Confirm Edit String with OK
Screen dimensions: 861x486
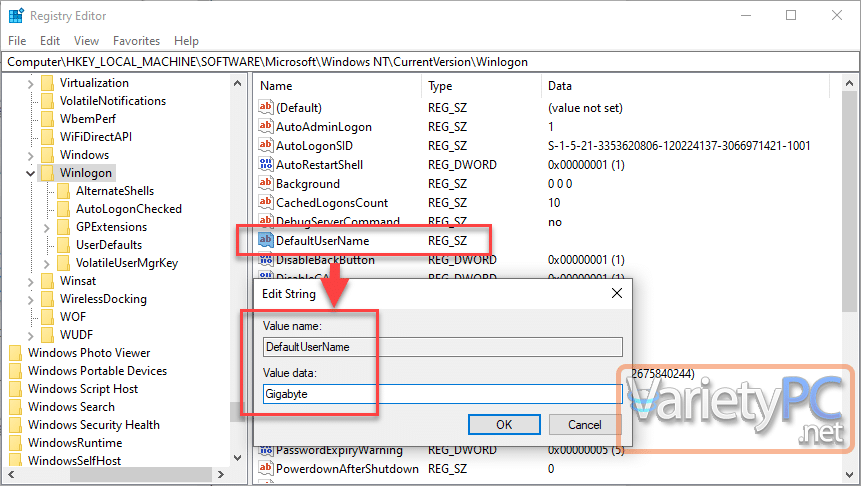(504, 424)
